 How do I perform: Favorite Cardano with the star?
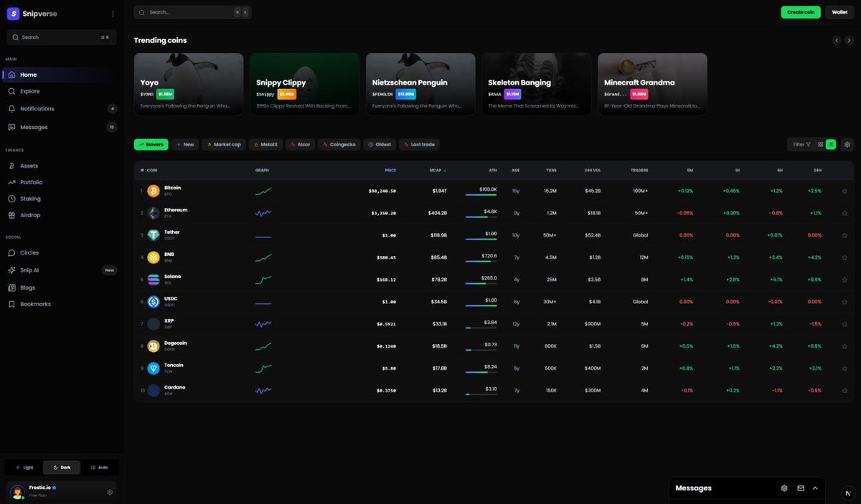coord(844,391)
